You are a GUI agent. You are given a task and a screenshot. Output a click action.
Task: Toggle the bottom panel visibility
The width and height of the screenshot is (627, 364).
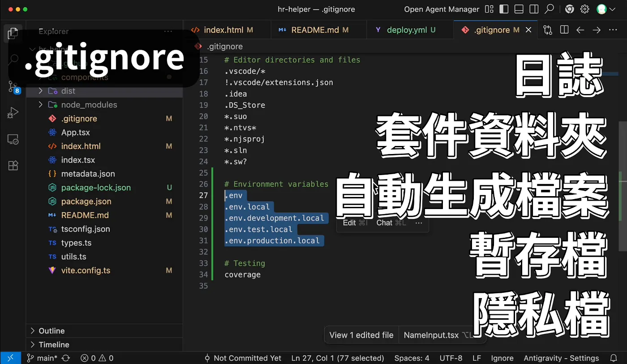point(519,9)
